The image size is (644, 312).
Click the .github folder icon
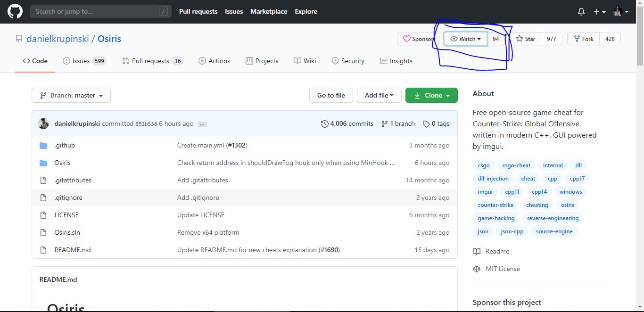pyautogui.click(x=43, y=145)
